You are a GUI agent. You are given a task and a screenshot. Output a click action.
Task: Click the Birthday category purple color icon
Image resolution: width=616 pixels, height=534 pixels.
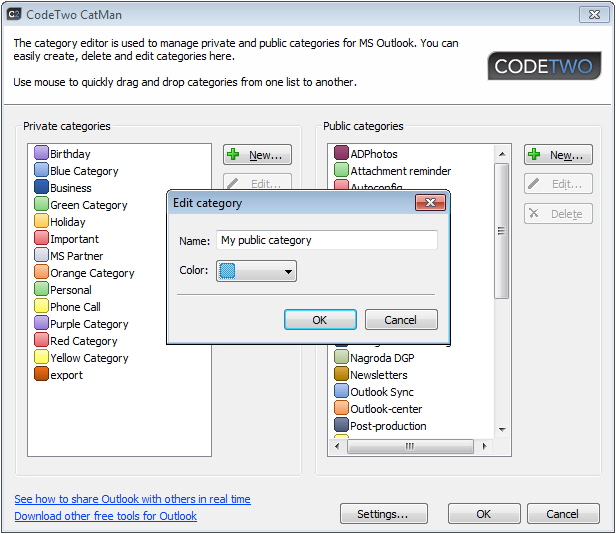coord(41,153)
